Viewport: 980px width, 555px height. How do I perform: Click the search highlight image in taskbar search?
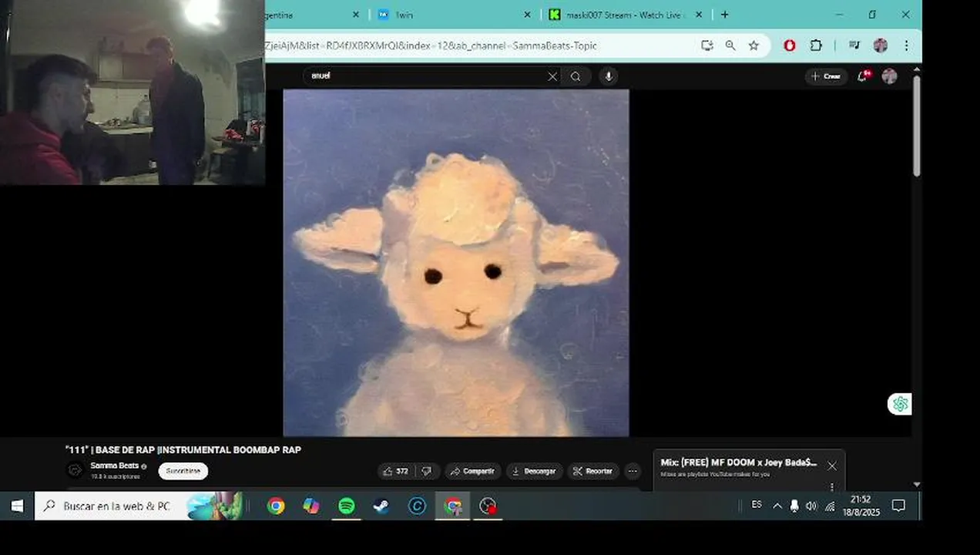215,506
